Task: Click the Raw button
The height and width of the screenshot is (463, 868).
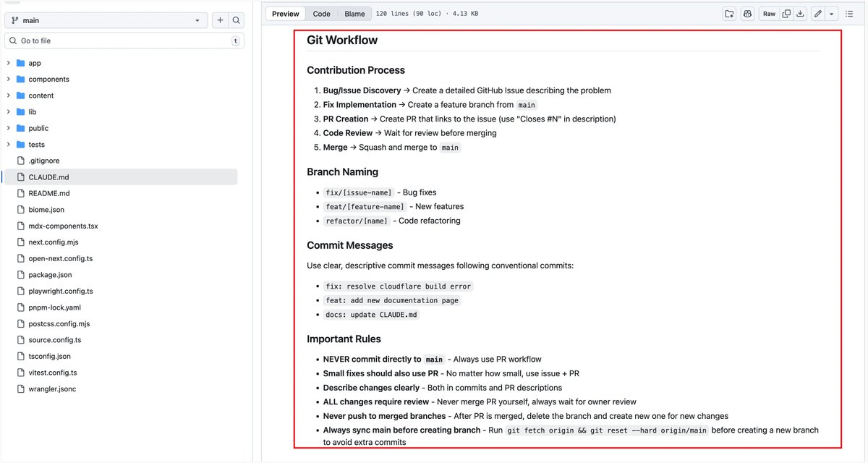Action: click(x=769, y=14)
